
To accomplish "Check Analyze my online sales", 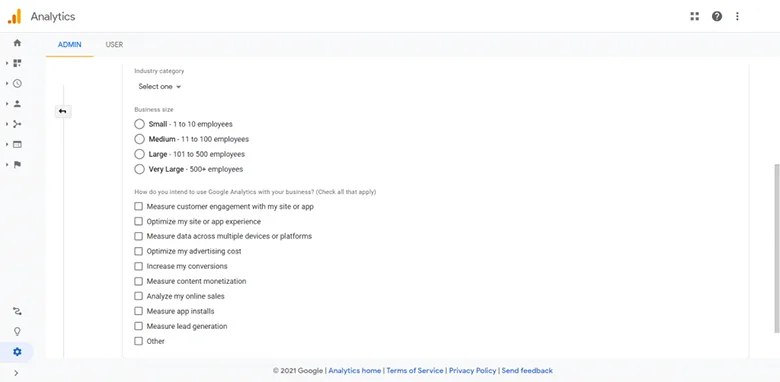I will tap(138, 296).
